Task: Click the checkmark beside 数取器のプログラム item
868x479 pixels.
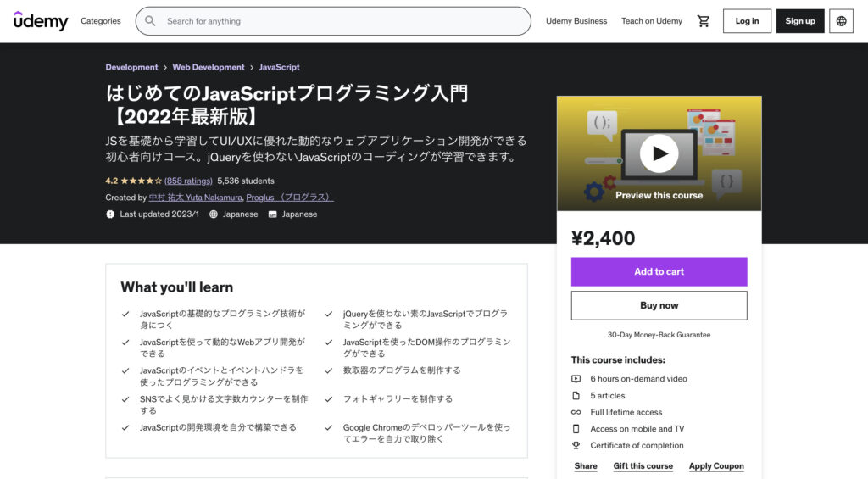Action: [329, 370]
